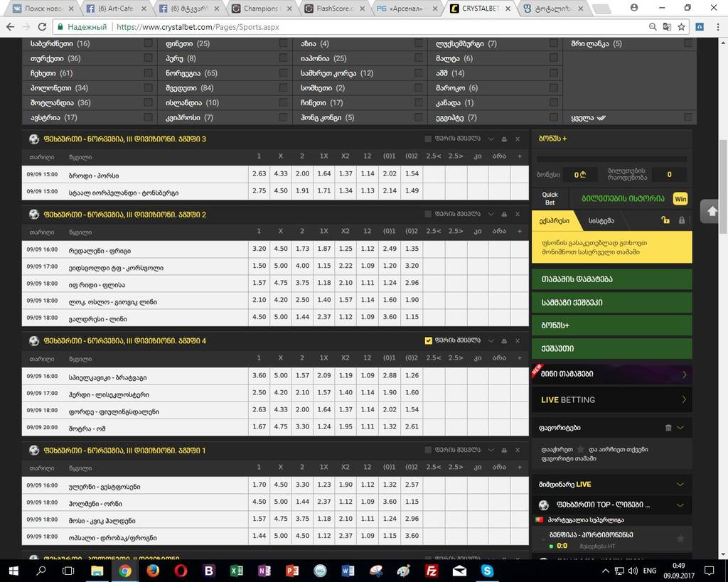Click the თამაშის დამატება button

click(612, 279)
